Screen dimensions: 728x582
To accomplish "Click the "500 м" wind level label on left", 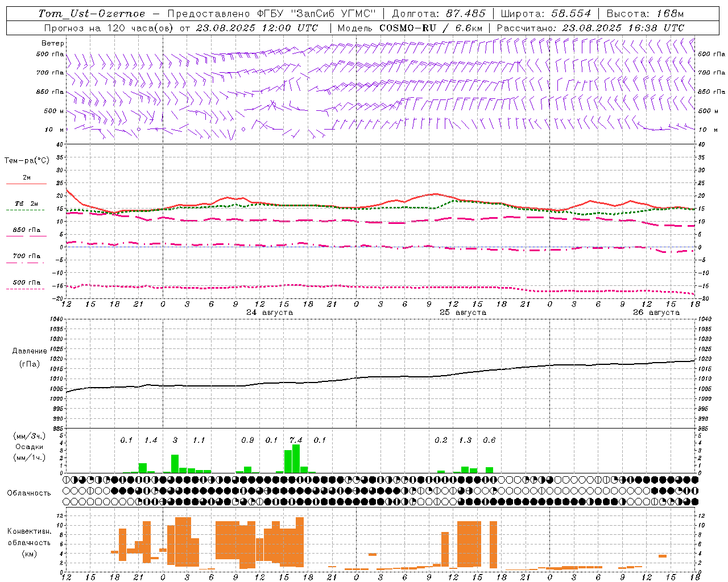I will pos(54,111).
